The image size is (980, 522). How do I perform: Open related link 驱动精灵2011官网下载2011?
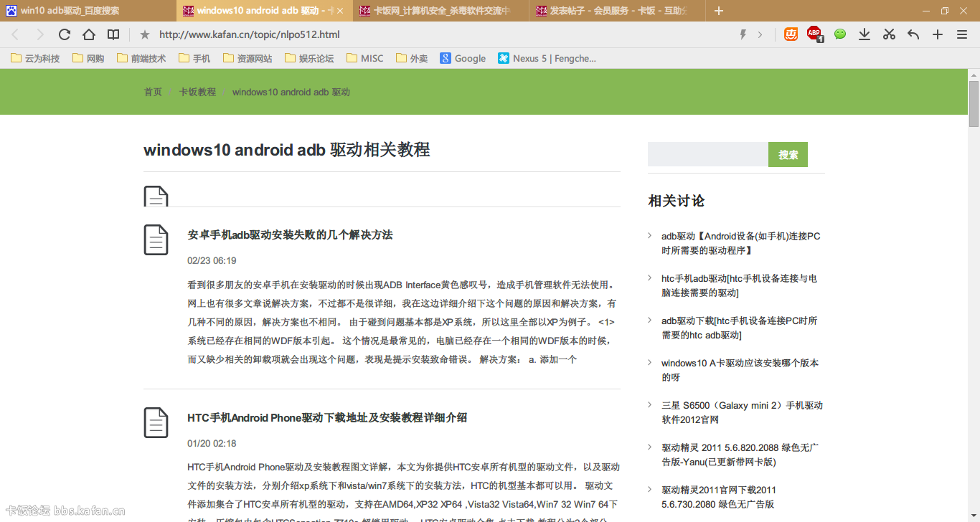click(719, 497)
